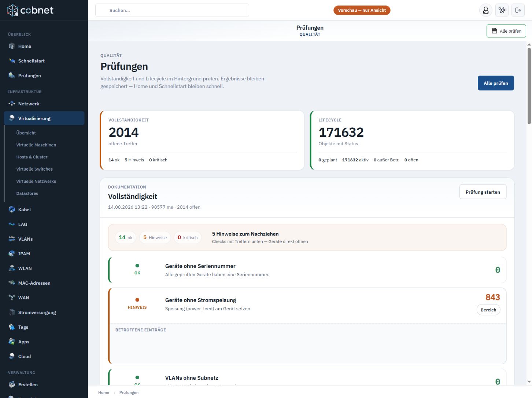Open WAN in the sidebar
This screenshot has width=532, height=398.
(44, 298)
